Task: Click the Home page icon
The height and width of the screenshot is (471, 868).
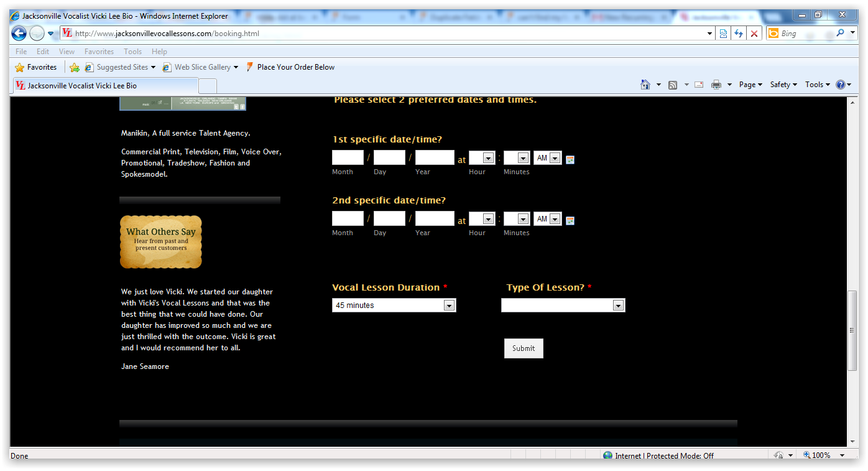Action: coord(645,85)
